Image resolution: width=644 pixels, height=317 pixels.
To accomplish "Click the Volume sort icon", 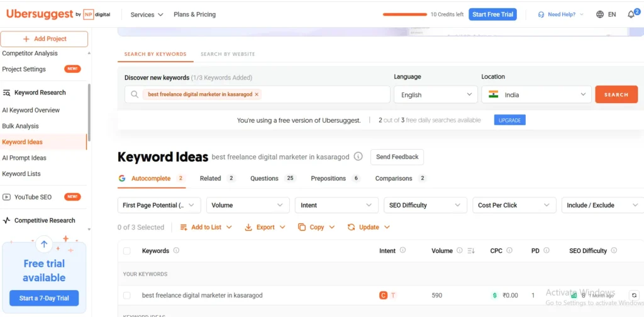I will 471,250.
